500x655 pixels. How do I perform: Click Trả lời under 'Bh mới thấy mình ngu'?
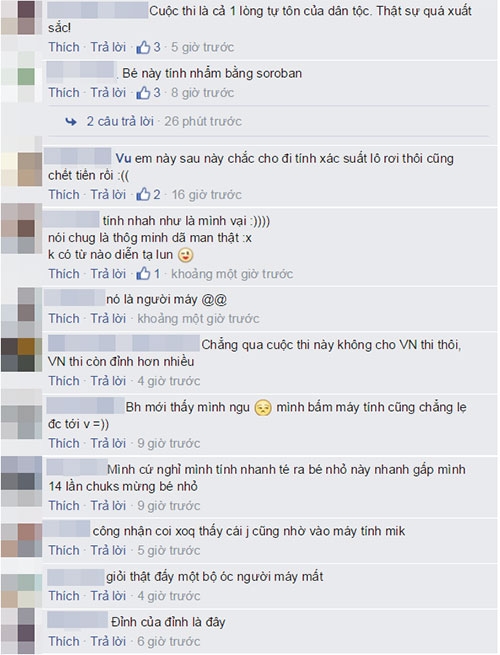[108, 443]
